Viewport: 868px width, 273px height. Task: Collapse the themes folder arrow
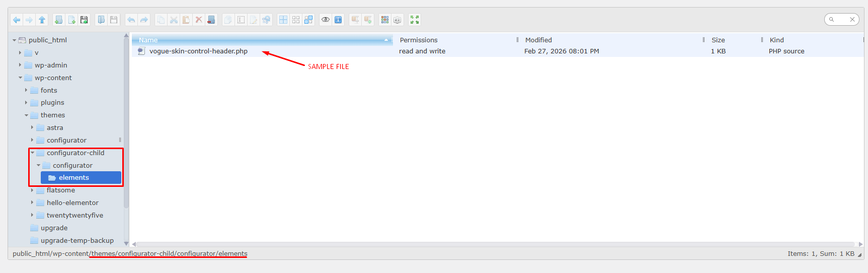26,115
